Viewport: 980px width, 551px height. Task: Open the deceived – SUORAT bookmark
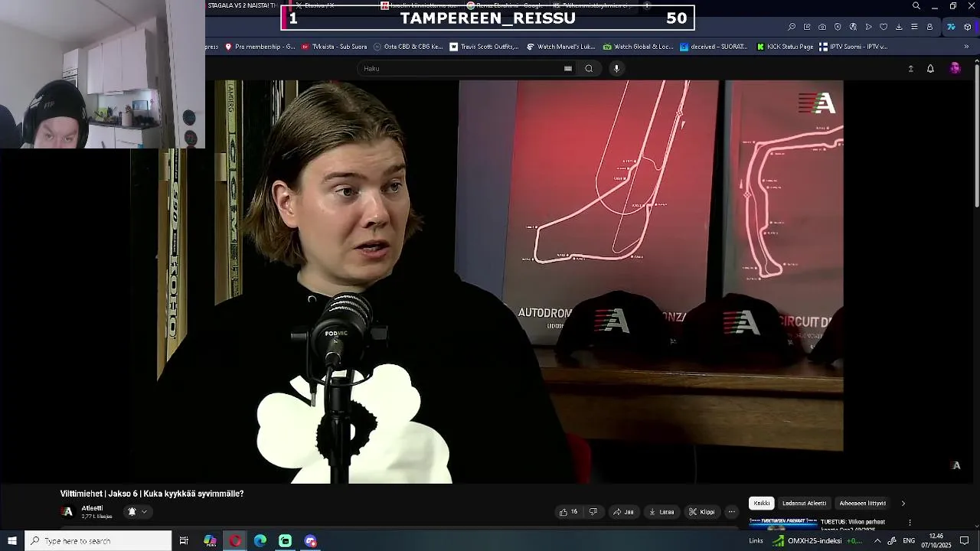(x=714, y=47)
